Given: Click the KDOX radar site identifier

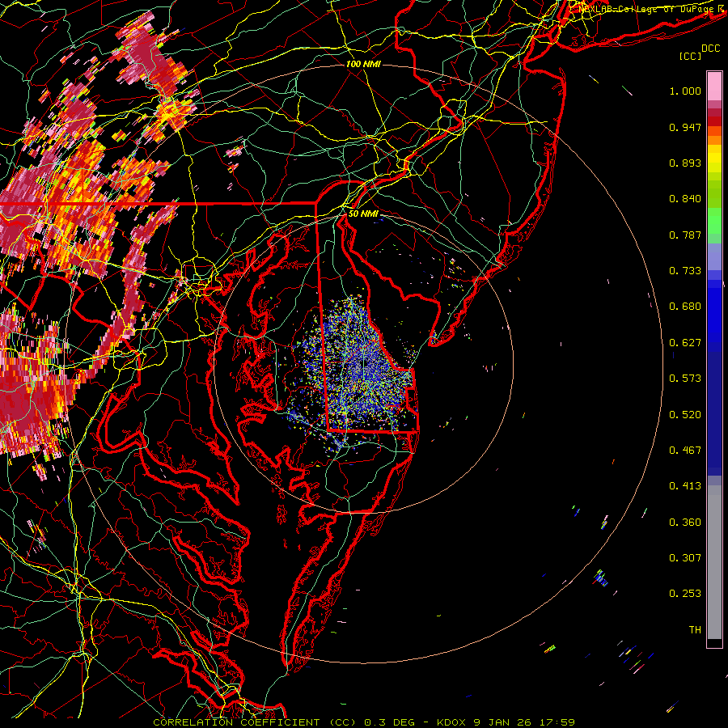Looking at the screenshot, I should pos(451,722).
